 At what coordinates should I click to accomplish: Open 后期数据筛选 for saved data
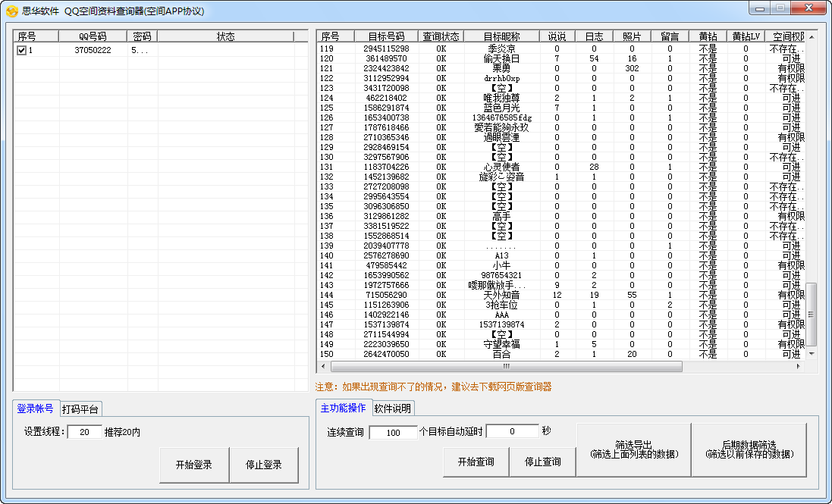(748, 449)
